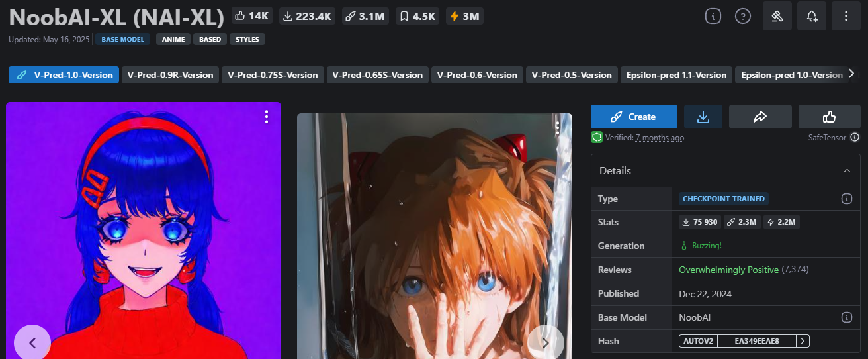The height and width of the screenshot is (359, 868).
Task: Click the Dec 22, 2024 published date
Action: click(705, 293)
